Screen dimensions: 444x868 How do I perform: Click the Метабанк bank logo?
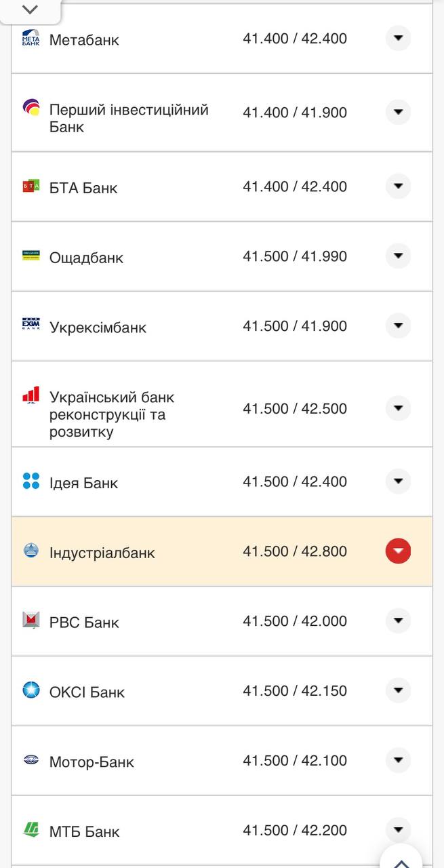click(31, 38)
